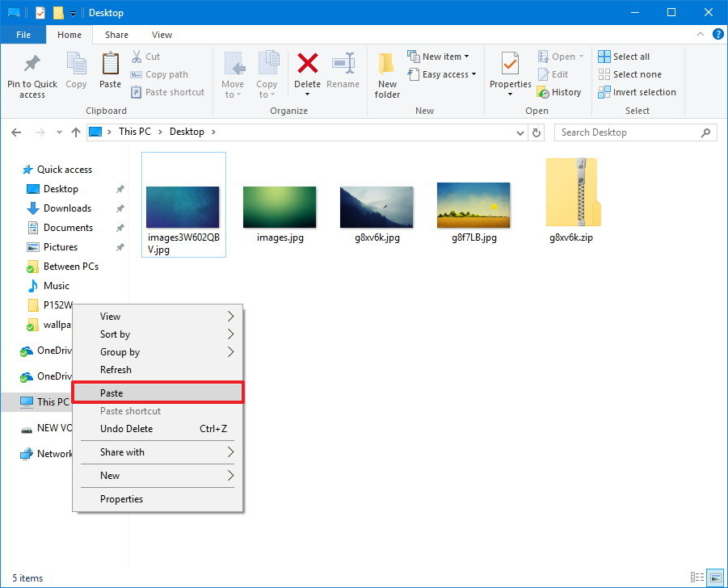The width and height of the screenshot is (728, 588).
Task: Click Pin to Quick access icon
Action: click(x=32, y=64)
